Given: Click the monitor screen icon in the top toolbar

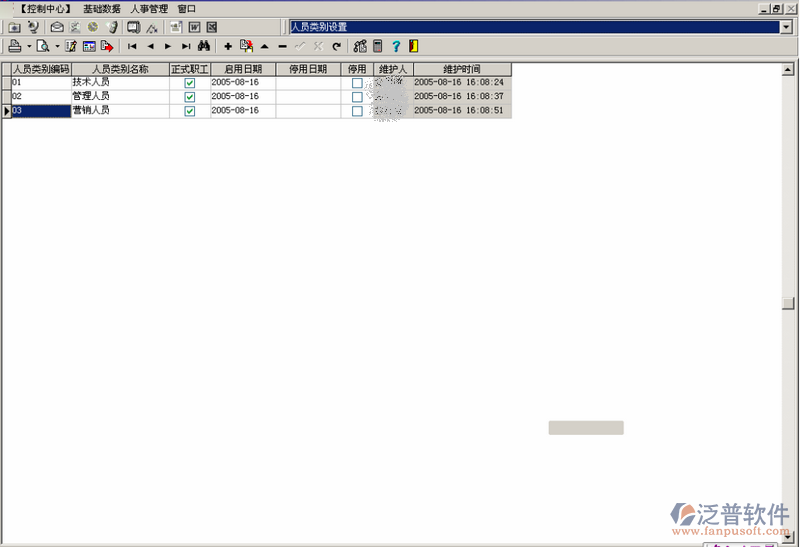Looking at the screenshot, I should click(134, 27).
